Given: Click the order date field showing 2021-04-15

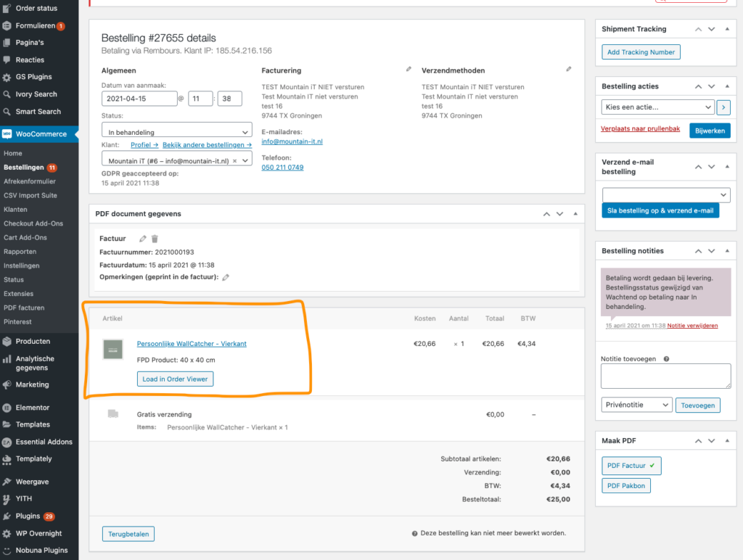Looking at the screenshot, I should [140, 97].
